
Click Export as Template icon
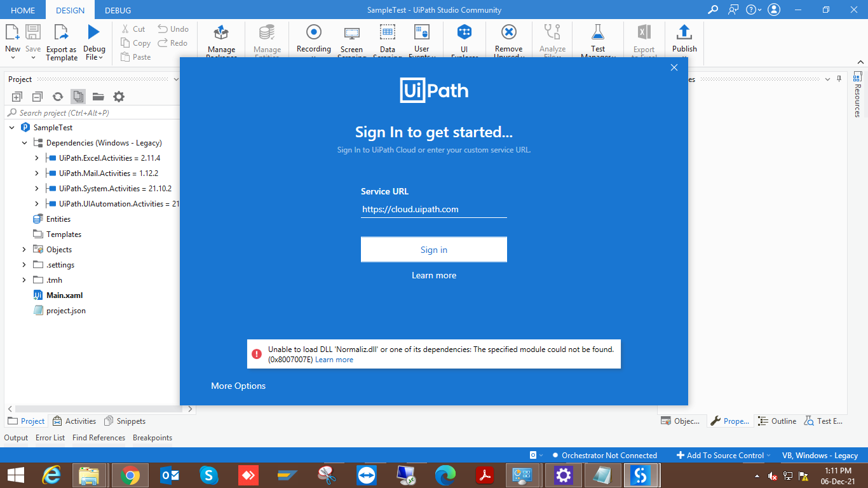[x=61, y=33]
